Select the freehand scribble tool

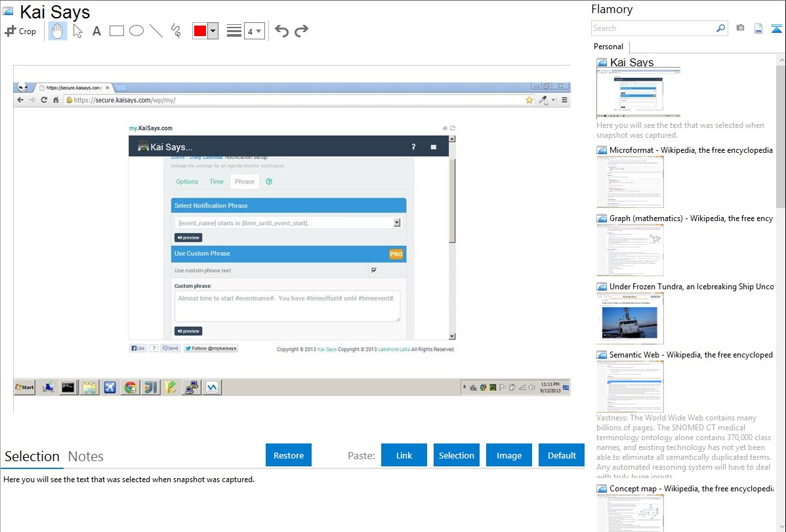(x=176, y=31)
